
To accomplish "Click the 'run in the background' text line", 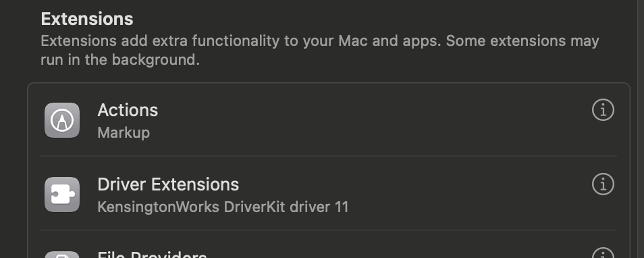I will point(120,60).
